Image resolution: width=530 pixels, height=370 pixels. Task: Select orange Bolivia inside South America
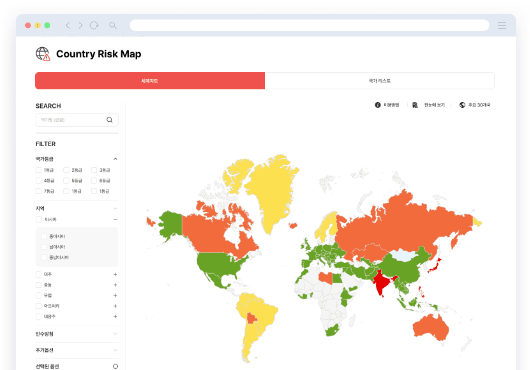pyautogui.click(x=252, y=318)
